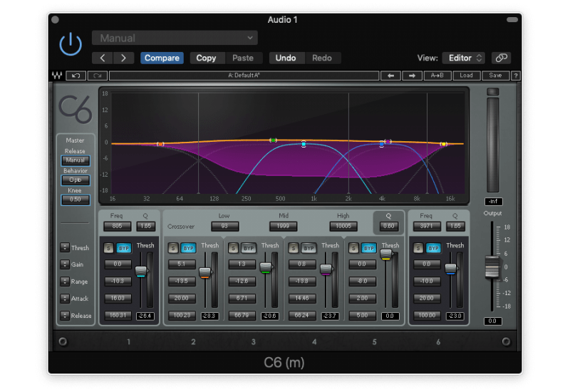Open the View Editor dropdown
The height and width of the screenshot is (392, 570).
pos(464,58)
